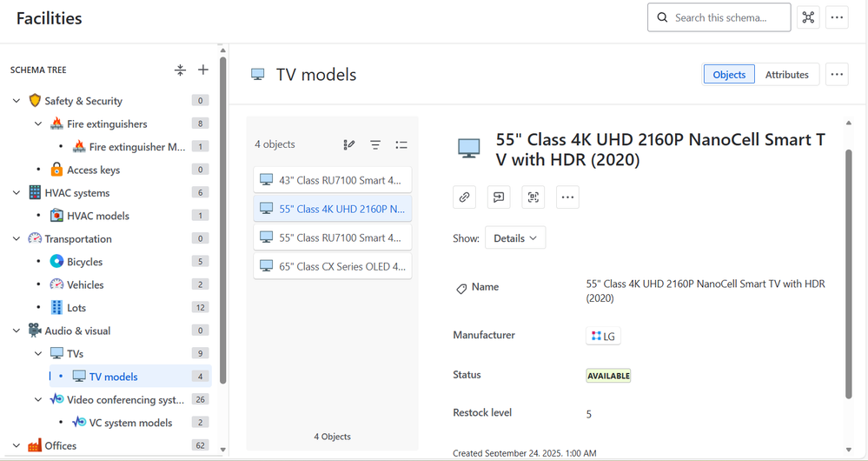The image size is (868, 461).
Task: Switch to the Attributes tab
Action: pos(786,74)
